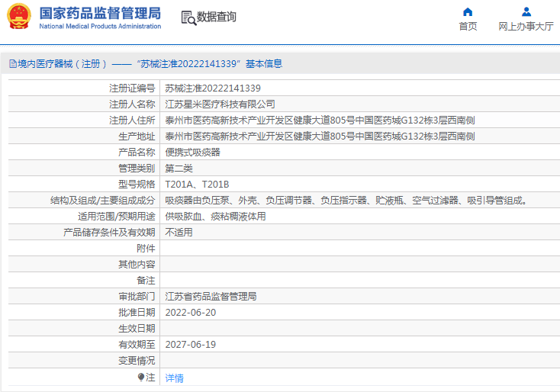Click the English National Medical Products Administration text
Image resolution: width=560 pixels, height=392 pixels.
(x=99, y=26)
